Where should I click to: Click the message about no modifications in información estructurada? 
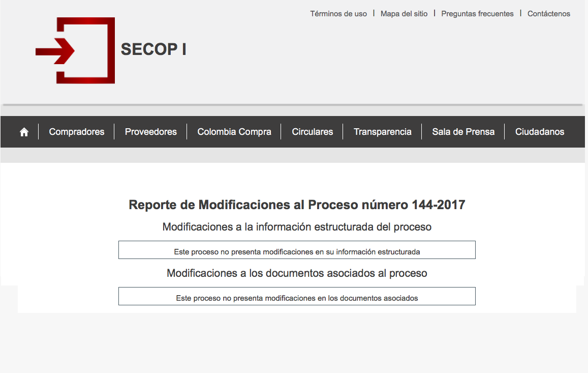pos(297,250)
